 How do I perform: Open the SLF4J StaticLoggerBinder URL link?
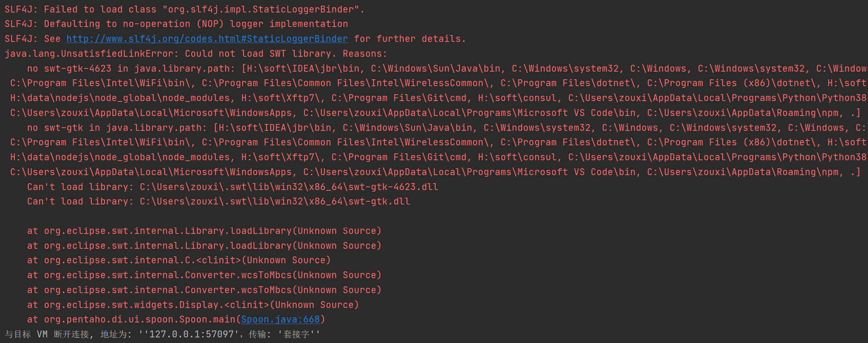tap(207, 39)
